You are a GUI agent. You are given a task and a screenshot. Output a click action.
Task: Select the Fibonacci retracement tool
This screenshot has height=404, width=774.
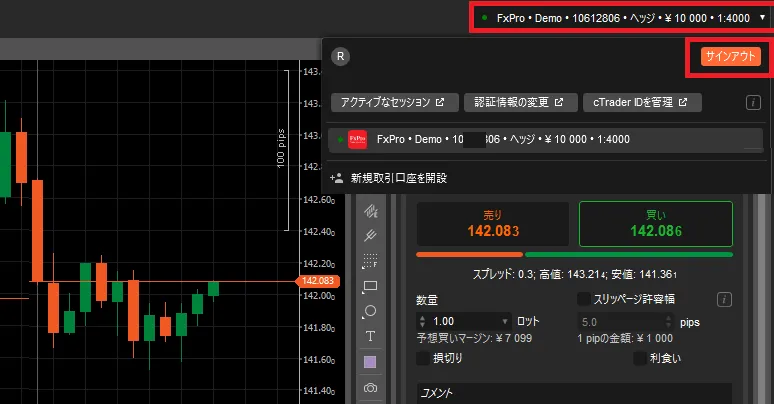pyautogui.click(x=370, y=261)
